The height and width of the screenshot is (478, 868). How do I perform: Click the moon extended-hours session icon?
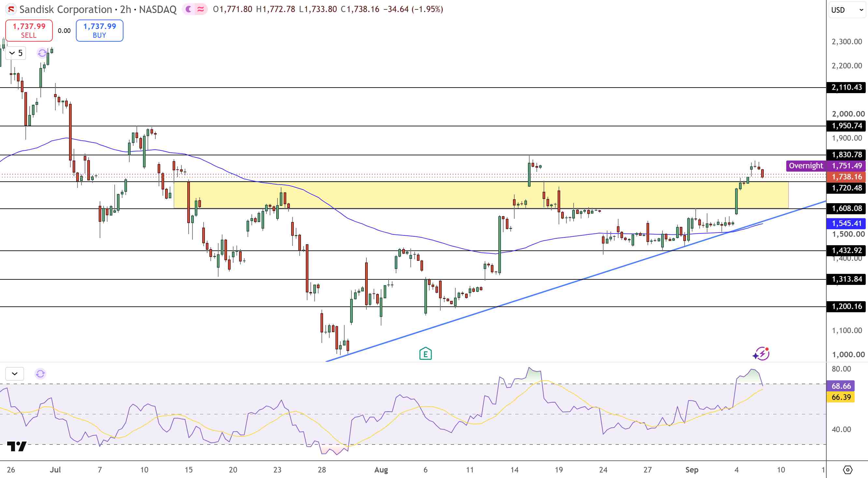click(x=189, y=9)
